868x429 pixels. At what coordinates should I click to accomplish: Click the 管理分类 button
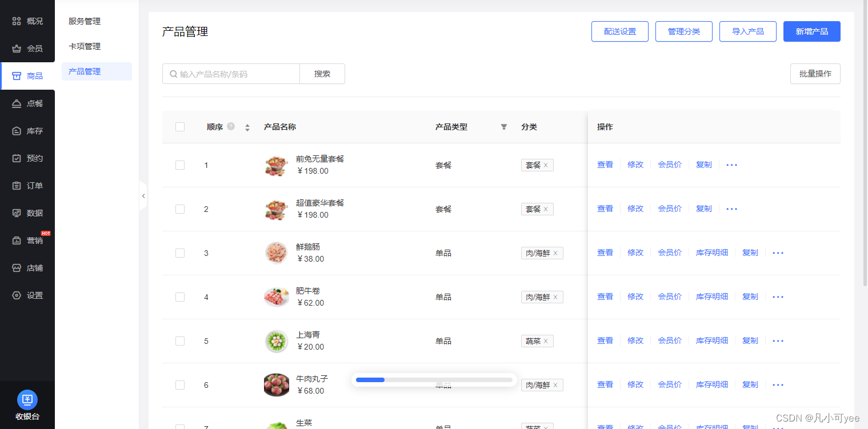[x=684, y=31]
